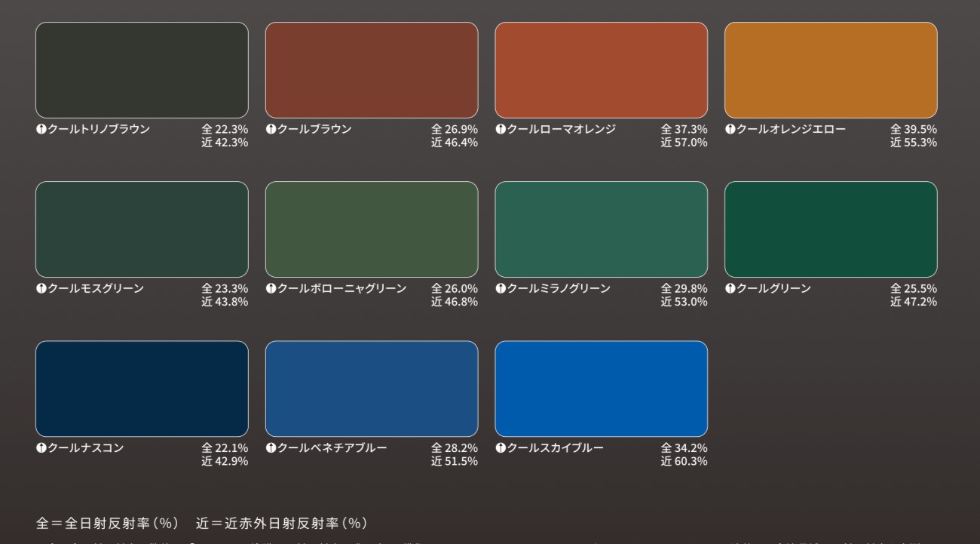Click the 全 39.5% reflectance value
Screen dimensions: 980x544
(913, 130)
